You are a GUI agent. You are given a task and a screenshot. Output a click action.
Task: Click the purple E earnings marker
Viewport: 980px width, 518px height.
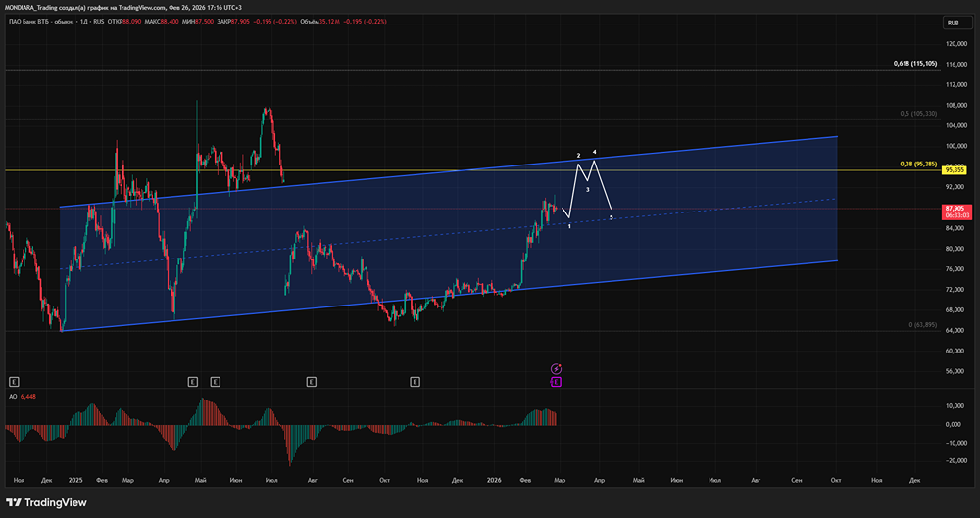[x=556, y=380]
